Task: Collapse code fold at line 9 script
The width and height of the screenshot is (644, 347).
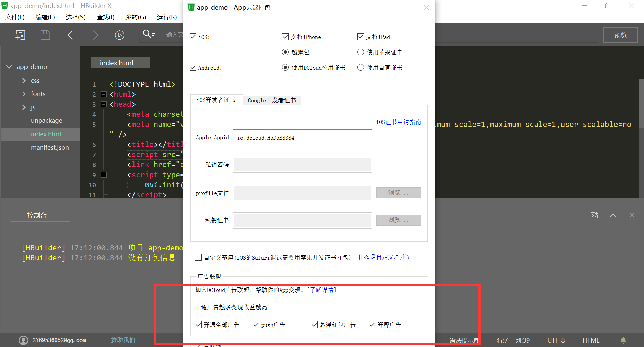Action: click(x=104, y=175)
